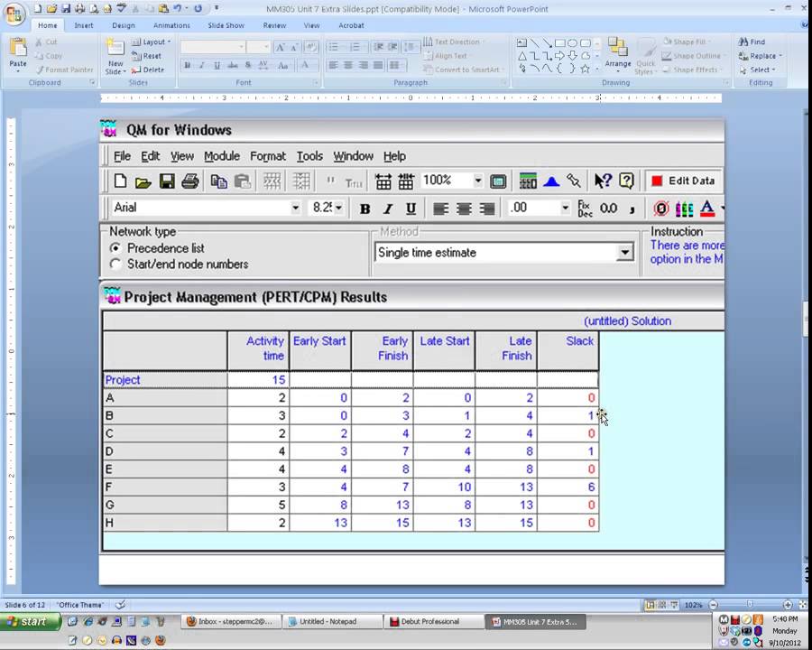
Task: Click the Arrange icon in the Drawing group
Action: (x=617, y=47)
